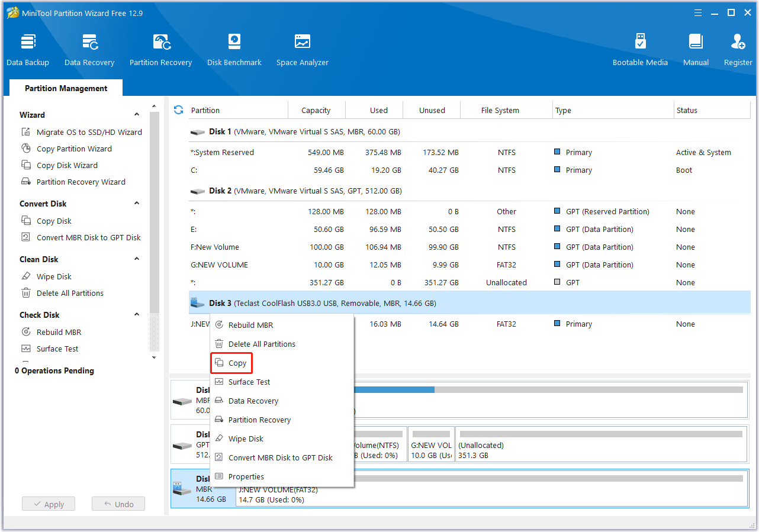Sort by Partition column header
The image size is (759, 532).
tap(238, 110)
